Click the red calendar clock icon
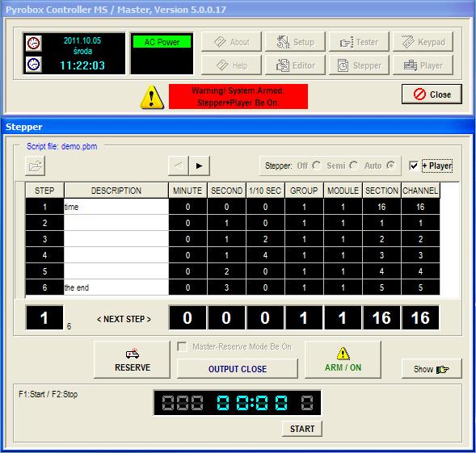The width and height of the screenshot is (476, 453). (33, 43)
